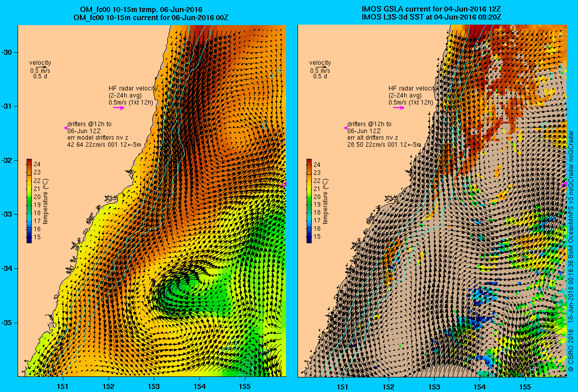Viewport: 578px width, 392px height.
Task: Click 'temperature (°C)' label beside left color bar
Action: (x=46, y=202)
